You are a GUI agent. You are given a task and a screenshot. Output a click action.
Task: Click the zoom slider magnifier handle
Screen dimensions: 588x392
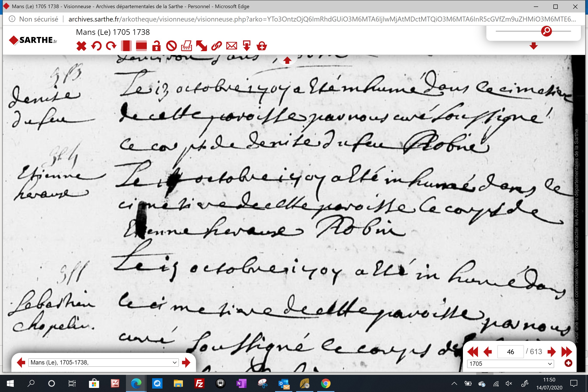(546, 31)
